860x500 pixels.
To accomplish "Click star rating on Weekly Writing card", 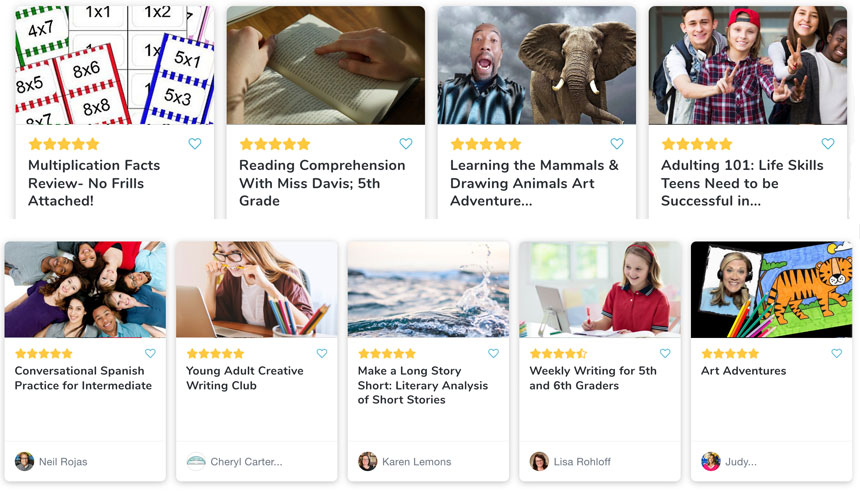I will 558,354.
